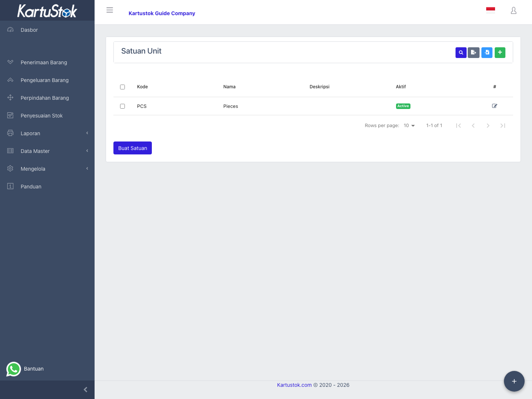Click the green Active status badge
The image size is (532, 399).
pyautogui.click(x=403, y=106)
